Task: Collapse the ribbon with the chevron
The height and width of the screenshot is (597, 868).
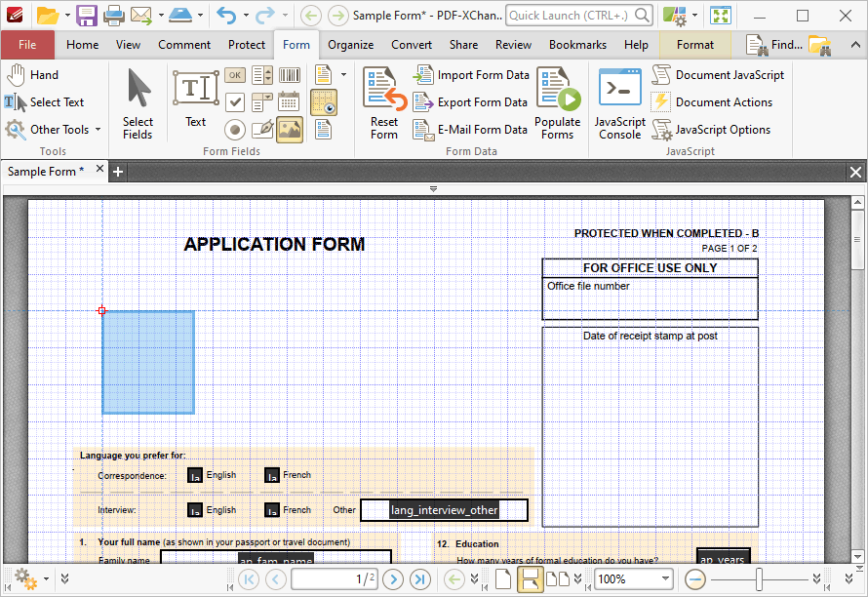Action: click(855, 45)
